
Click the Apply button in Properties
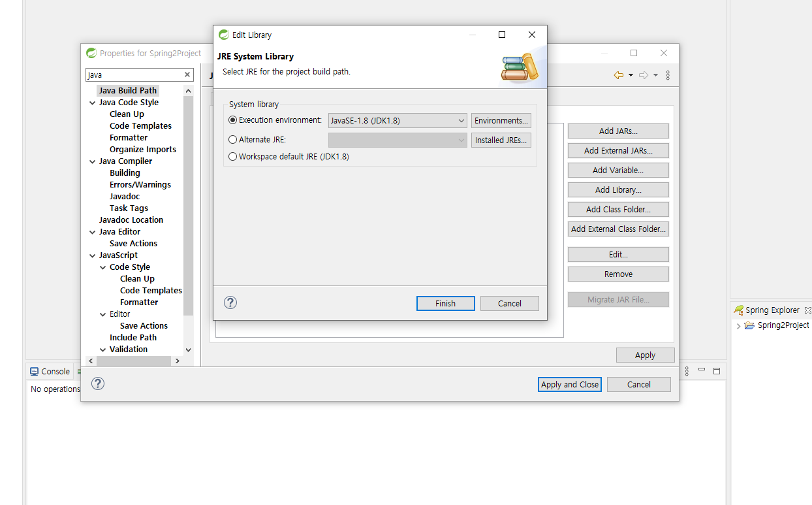tap(646, 355)
